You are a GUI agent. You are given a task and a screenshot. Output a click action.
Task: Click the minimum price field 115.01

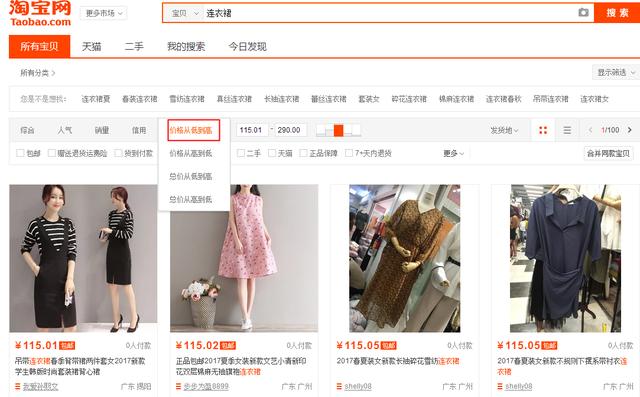pyautogui.click(x=252, y=130)
